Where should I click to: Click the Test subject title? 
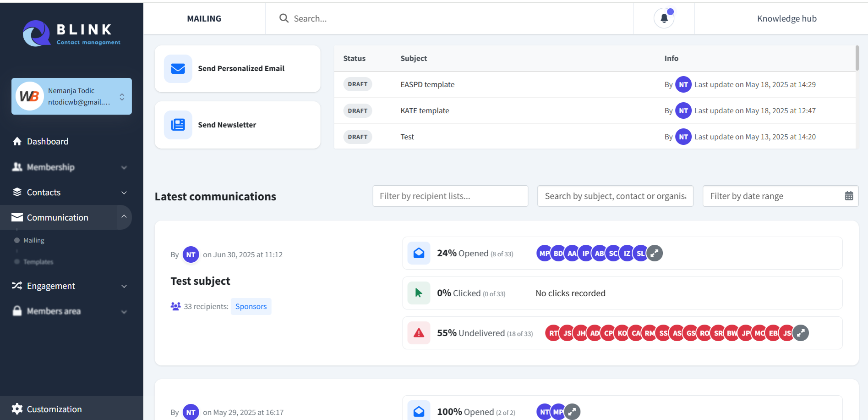[x=200, y=281]
